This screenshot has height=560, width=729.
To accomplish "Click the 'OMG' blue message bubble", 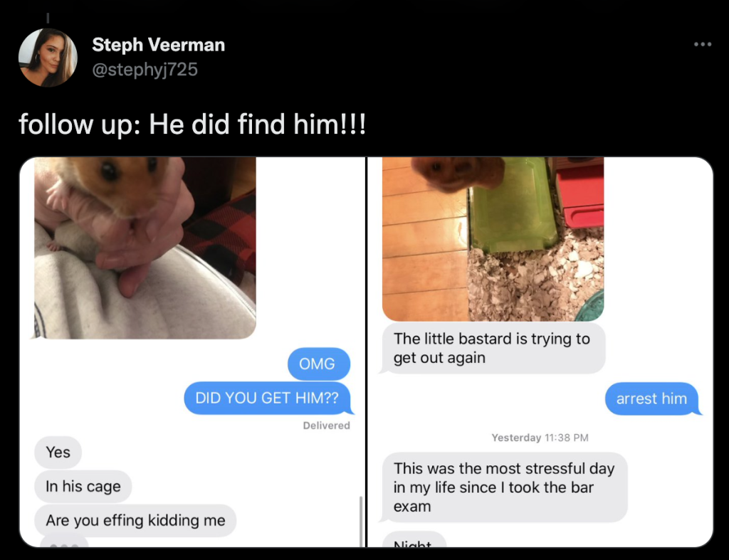I will pos(319,364).
